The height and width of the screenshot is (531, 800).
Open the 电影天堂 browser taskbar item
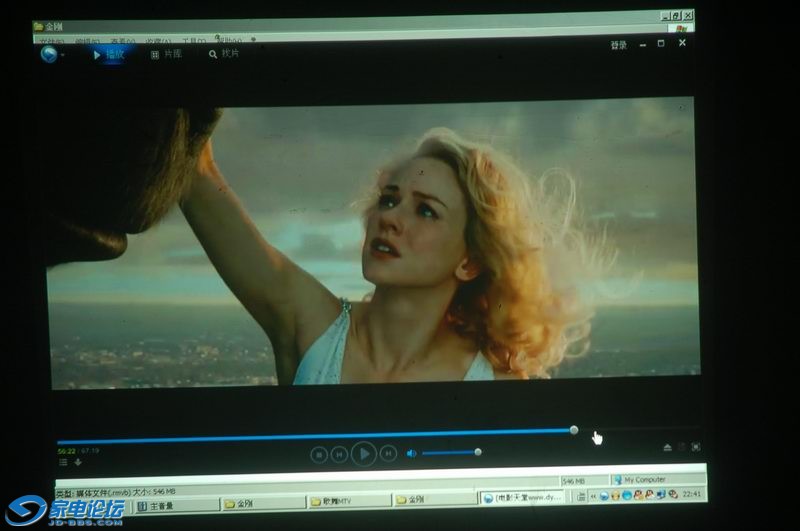[527, 497]
